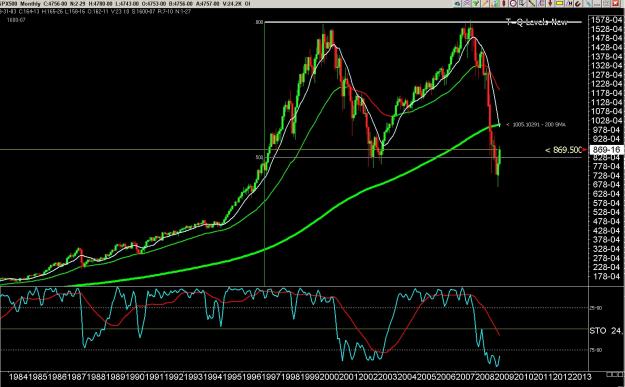This screenshot has width=625, height=387.
Task: Click the 2003 year label on time axis
Action: (389, 377)
